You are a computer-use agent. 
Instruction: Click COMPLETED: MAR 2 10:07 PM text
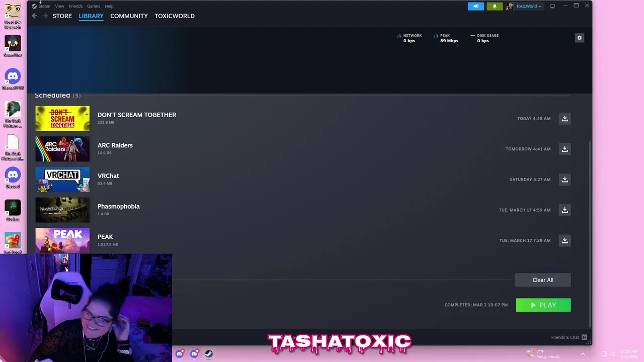476,305
